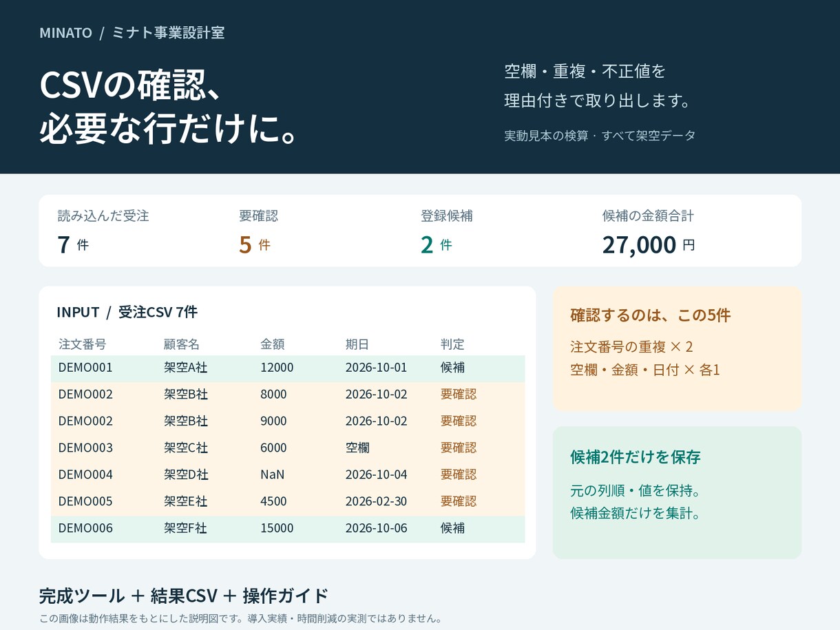Click '候補' status in the DEMO006 row

point(452,529)
